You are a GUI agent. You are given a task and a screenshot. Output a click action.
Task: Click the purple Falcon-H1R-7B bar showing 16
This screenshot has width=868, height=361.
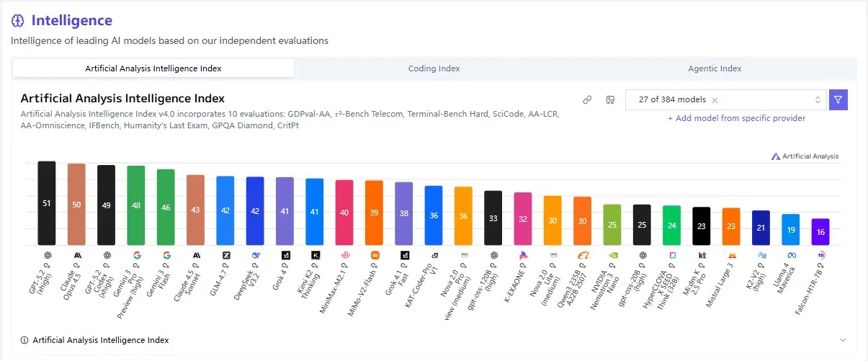pyautogui.click(x=820, y=232)
